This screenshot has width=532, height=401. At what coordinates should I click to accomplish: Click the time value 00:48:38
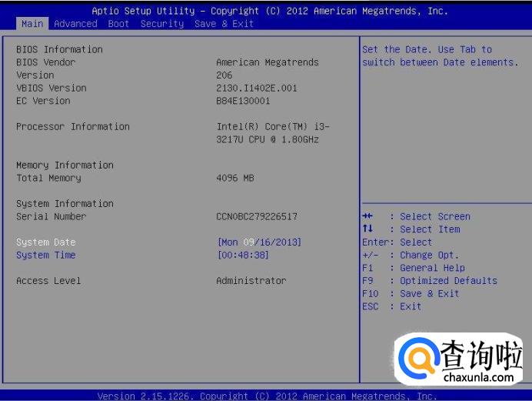[243, 255]
